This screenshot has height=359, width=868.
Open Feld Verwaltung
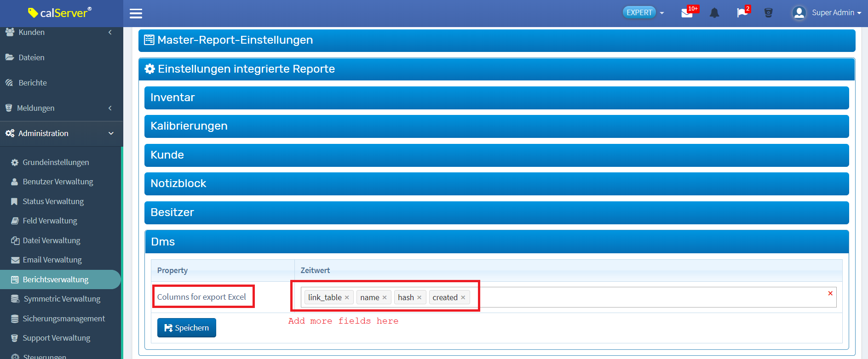tap(50, 221)
